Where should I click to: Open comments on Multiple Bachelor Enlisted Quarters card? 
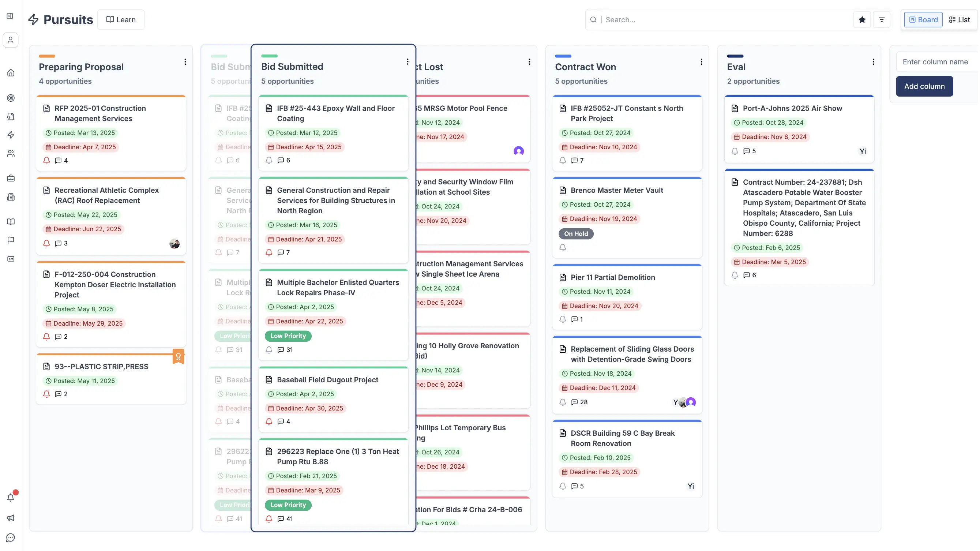(285, 350)
